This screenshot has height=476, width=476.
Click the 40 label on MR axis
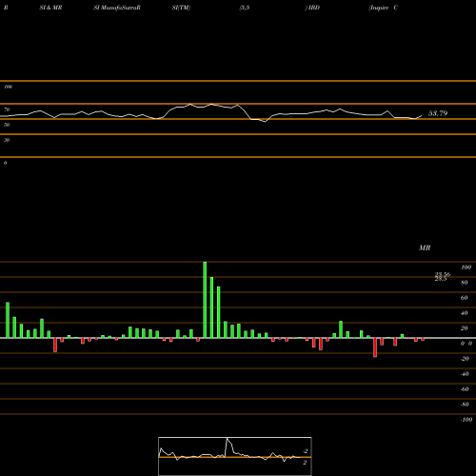coord(465,313)
